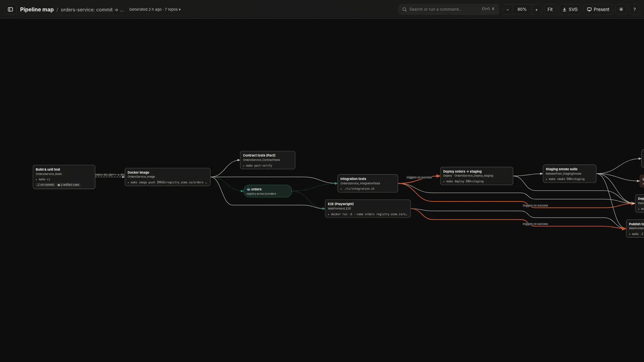Select the Staging smoke suite node

click(570, 174)
